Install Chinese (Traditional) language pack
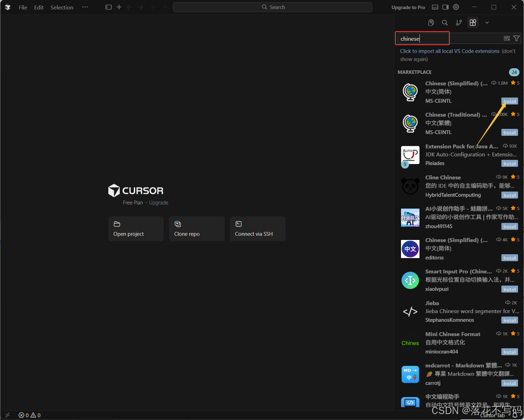Image resolution: width=524 pixels, height=420 pixels. pyautogui.click(x=510, y=133)
